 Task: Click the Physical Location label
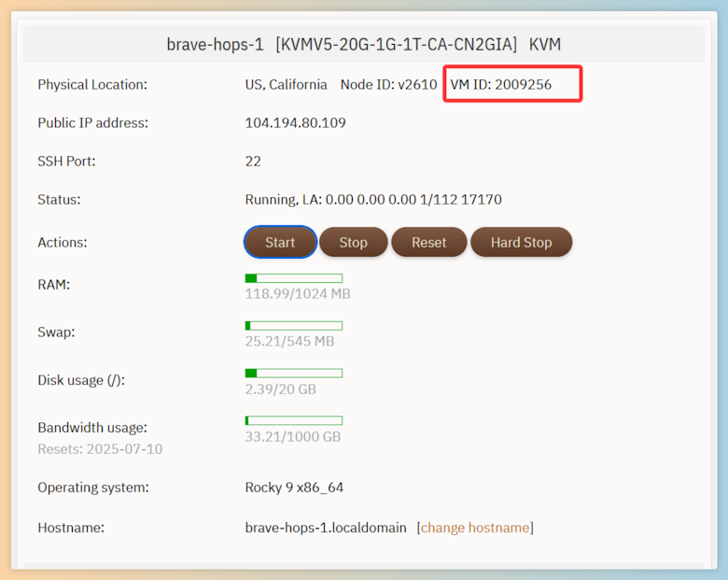pos(92,85)
